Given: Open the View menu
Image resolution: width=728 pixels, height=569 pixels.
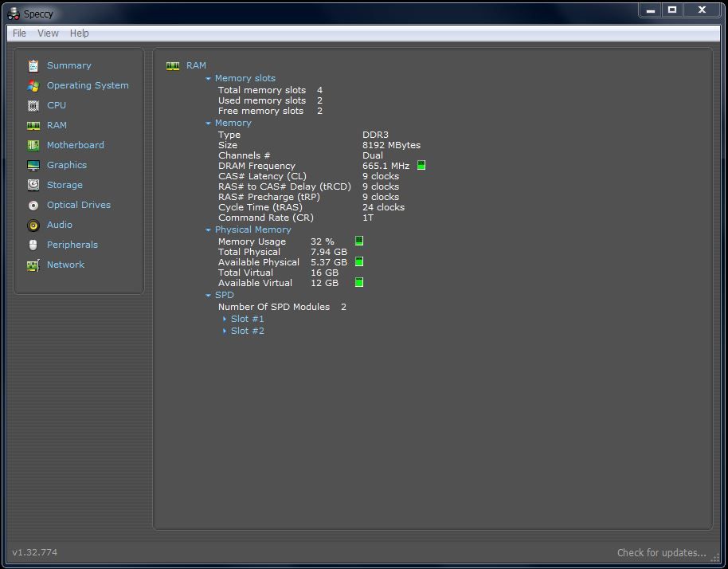Looking at the screenshot, I should click(x=48, y=33).
